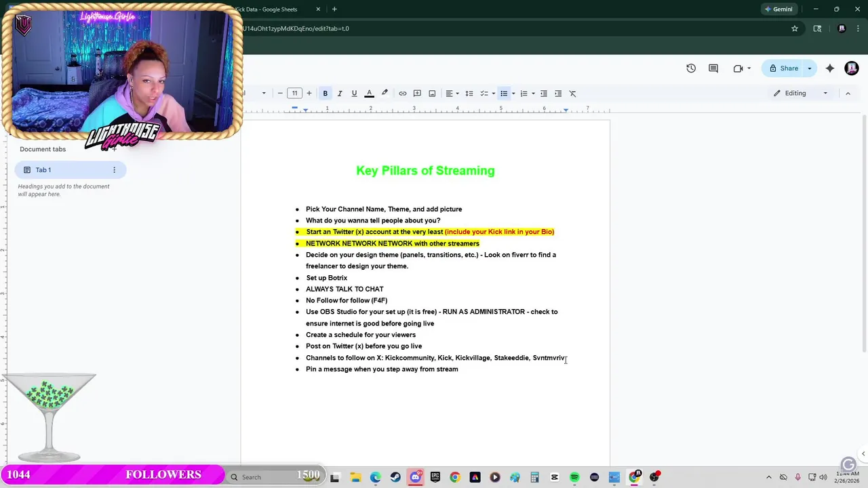Toggle italic formatting
Viewport: 868px width, 488px height.
(x=340, y=94)
